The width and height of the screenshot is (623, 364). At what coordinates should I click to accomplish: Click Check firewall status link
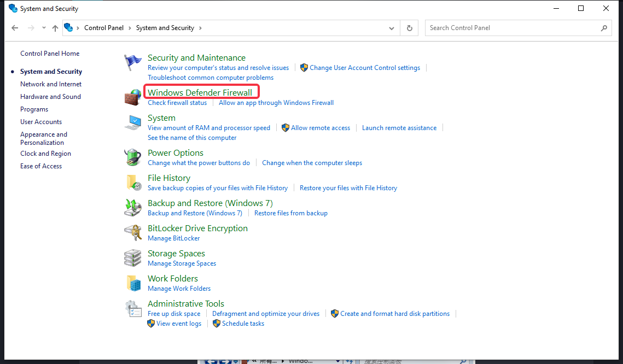click(177, 103)
